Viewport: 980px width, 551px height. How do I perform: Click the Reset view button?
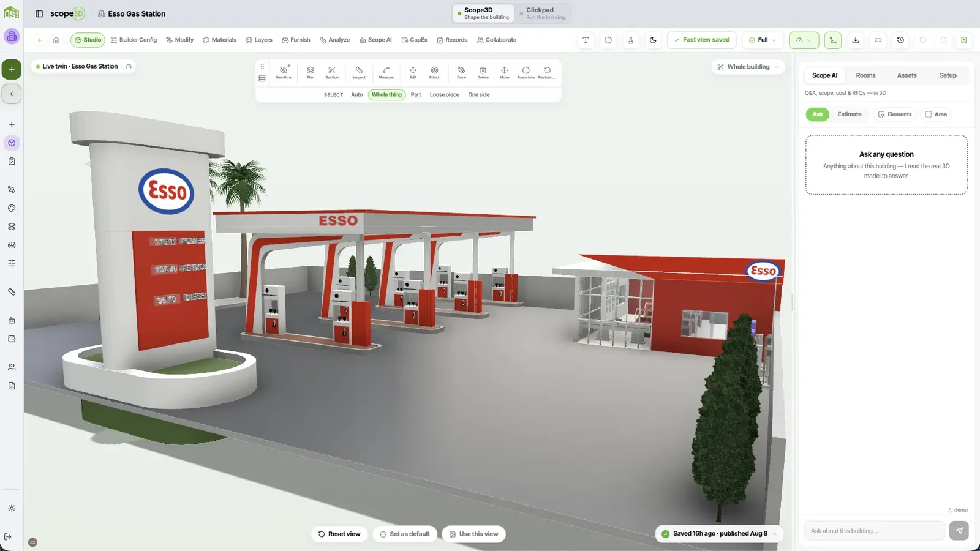(339, 534)
